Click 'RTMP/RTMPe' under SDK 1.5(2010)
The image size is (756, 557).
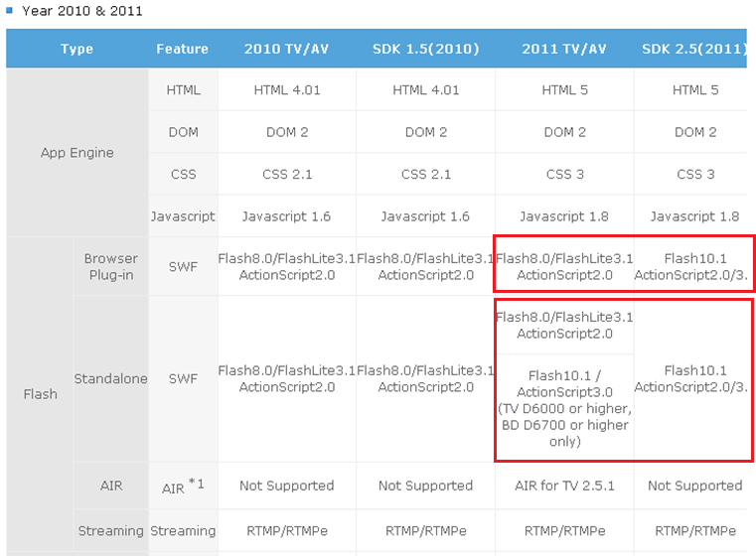(426, 531)
